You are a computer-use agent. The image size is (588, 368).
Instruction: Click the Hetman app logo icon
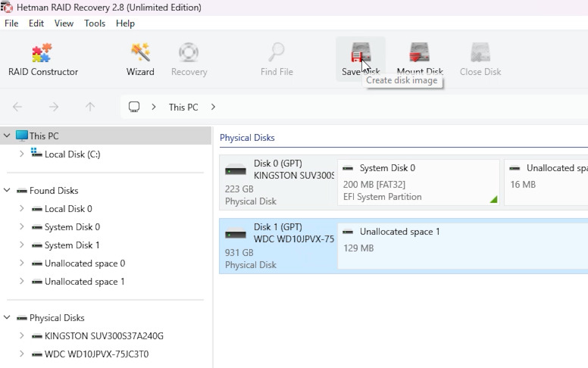pos(6,7)
